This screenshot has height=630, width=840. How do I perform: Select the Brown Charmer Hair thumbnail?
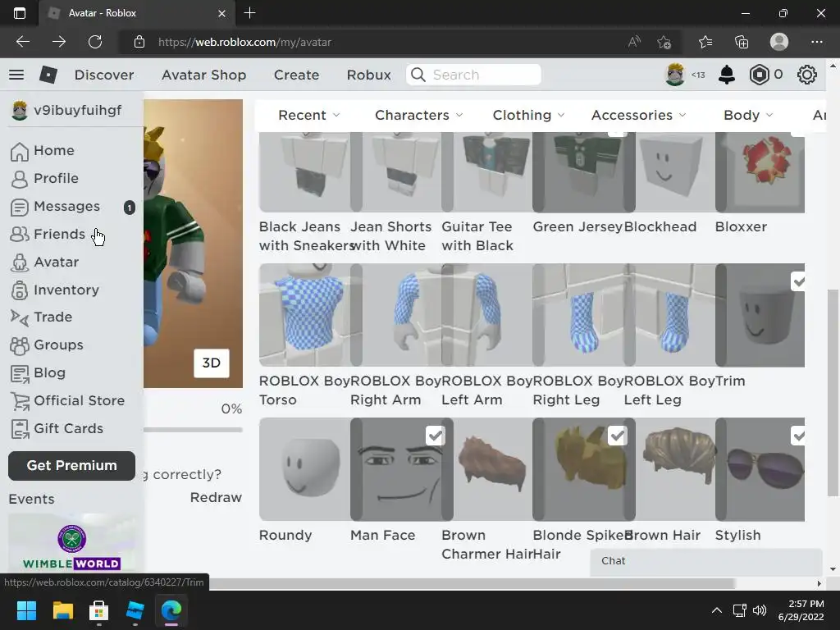tap(493, 468)
